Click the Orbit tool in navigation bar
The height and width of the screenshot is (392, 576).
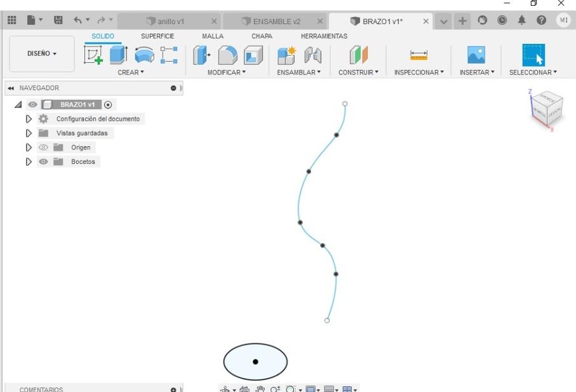pos(225,389)
